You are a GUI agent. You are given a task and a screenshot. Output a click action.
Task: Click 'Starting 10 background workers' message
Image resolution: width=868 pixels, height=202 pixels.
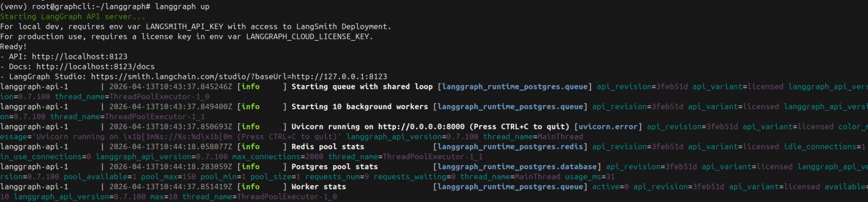click(359, 106)
